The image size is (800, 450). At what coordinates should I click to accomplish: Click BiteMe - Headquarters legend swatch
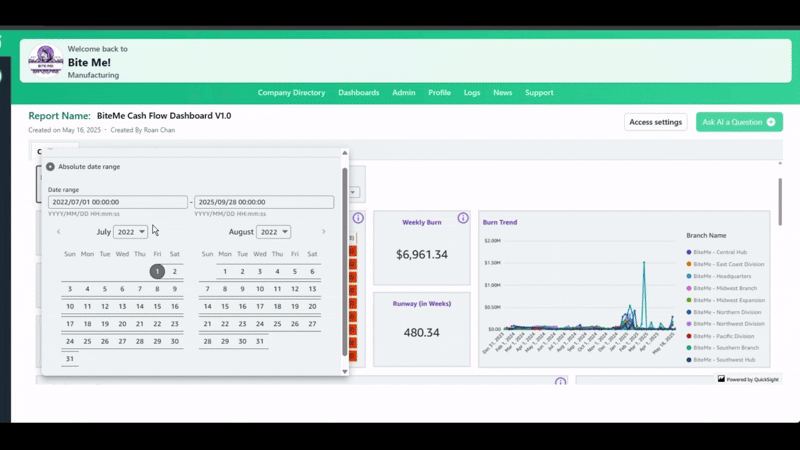[689, 276]
